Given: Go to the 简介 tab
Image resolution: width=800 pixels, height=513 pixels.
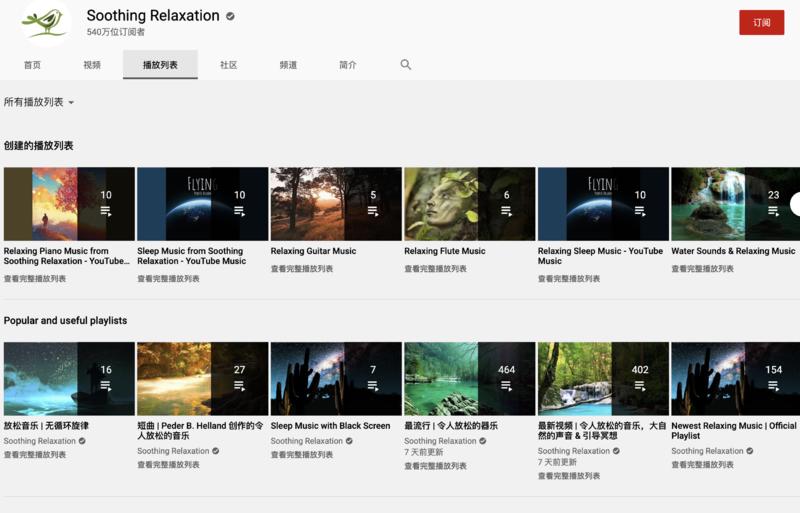Looking at the screenshot, I should click(348, 65).
